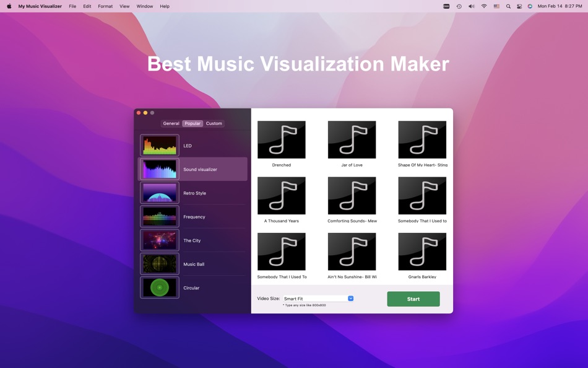
Task: Click the Smart Fit video size field
Action: (318, 299)
